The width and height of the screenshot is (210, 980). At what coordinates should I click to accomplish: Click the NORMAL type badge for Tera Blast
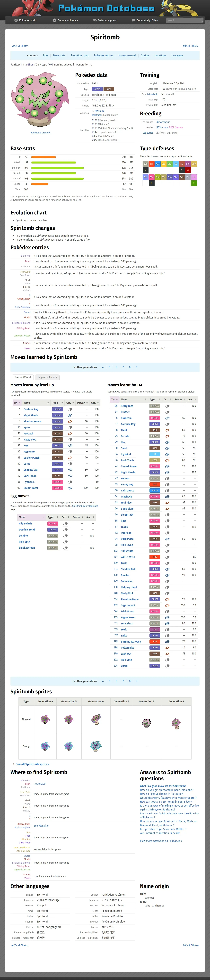(155, 624)
